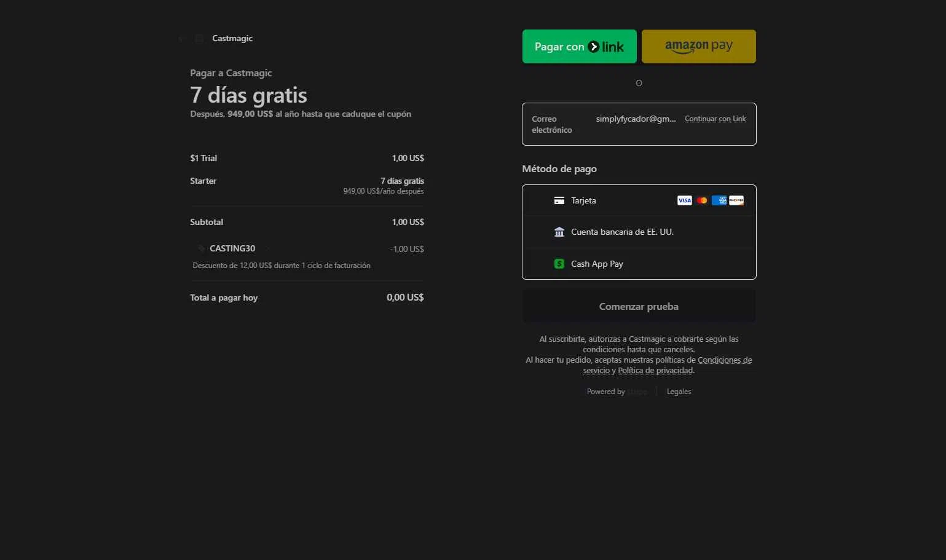Select the Cash App Pay option
Viewport: 946px width, 560px height.
639,264
